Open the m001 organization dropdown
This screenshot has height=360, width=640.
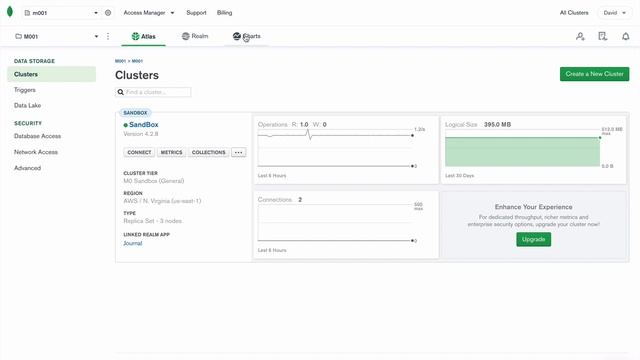tap(61, 13)
